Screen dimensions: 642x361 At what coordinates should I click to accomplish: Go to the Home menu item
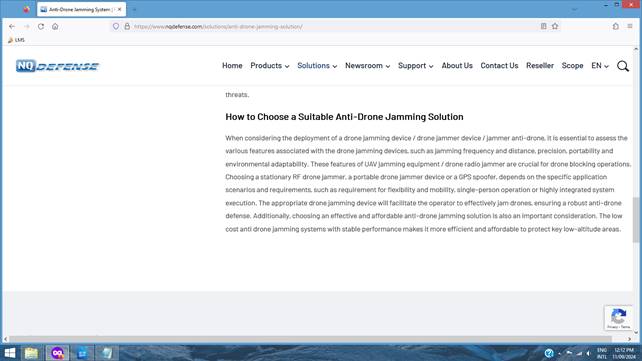pyautogui.click(x=232, y=65)
